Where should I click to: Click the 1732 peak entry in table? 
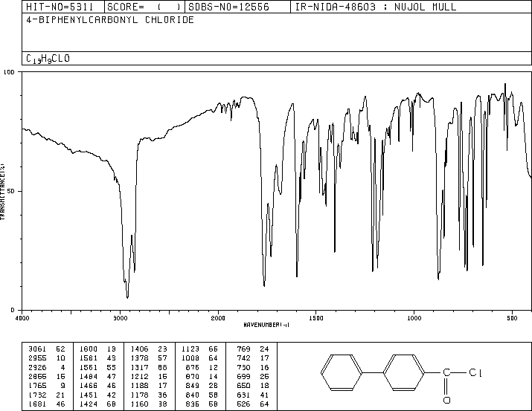47,395
